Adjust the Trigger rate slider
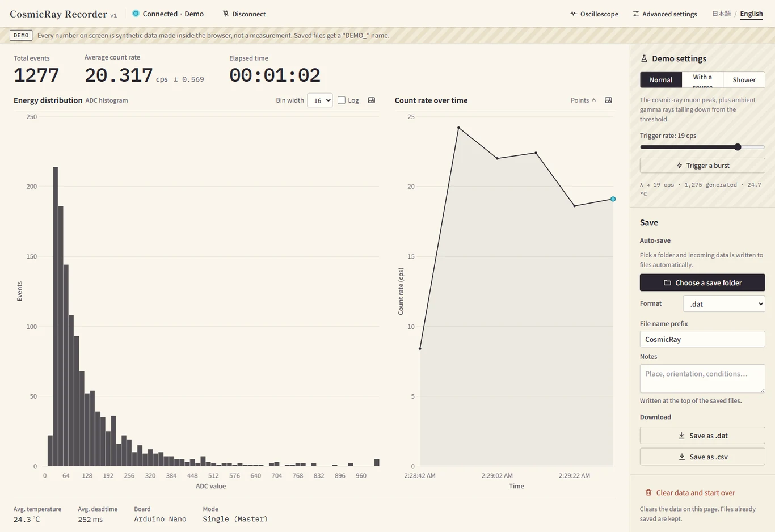This screenshot has height=532, width=775. [702, 147]
